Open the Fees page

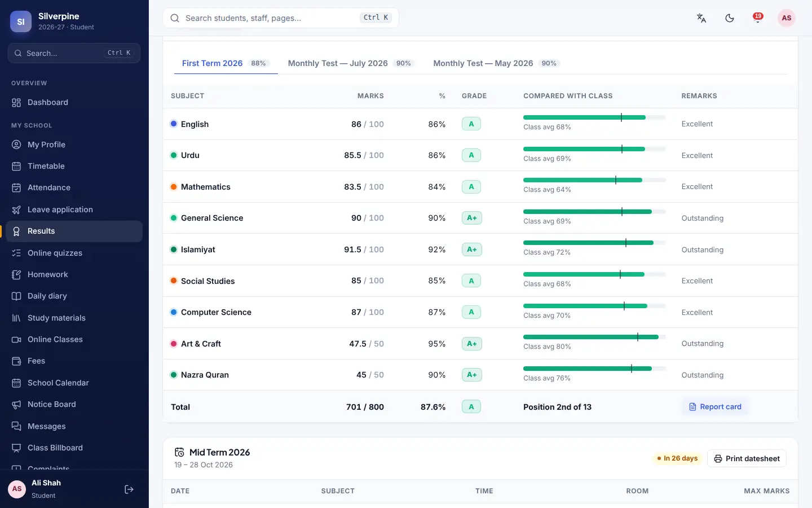[x=74, y=361]
